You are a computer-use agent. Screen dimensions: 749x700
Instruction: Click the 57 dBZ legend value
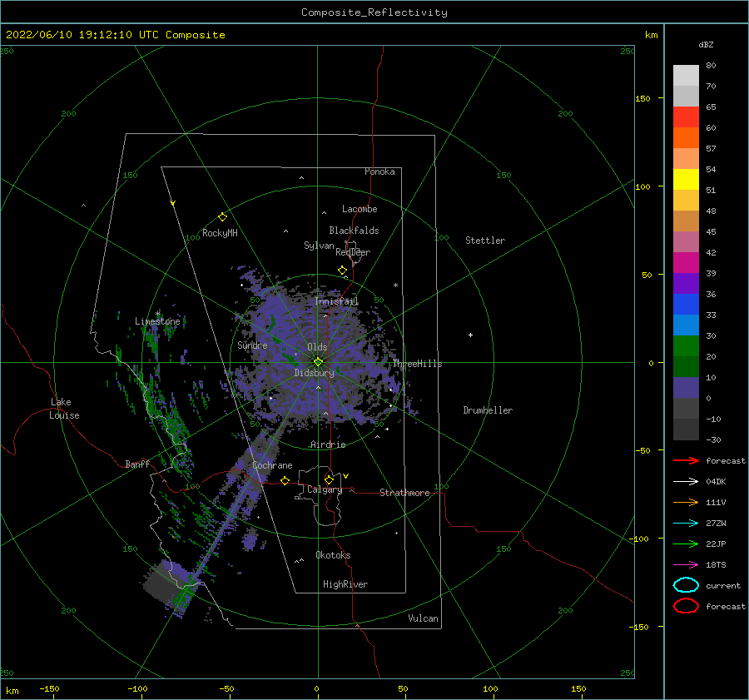pyautogui.click(x=711, y=149)
